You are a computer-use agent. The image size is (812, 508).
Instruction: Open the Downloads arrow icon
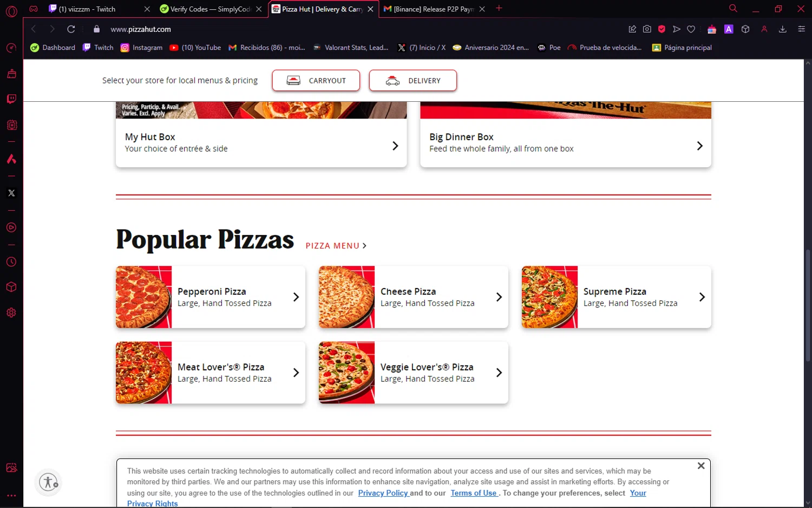(783, 29)
